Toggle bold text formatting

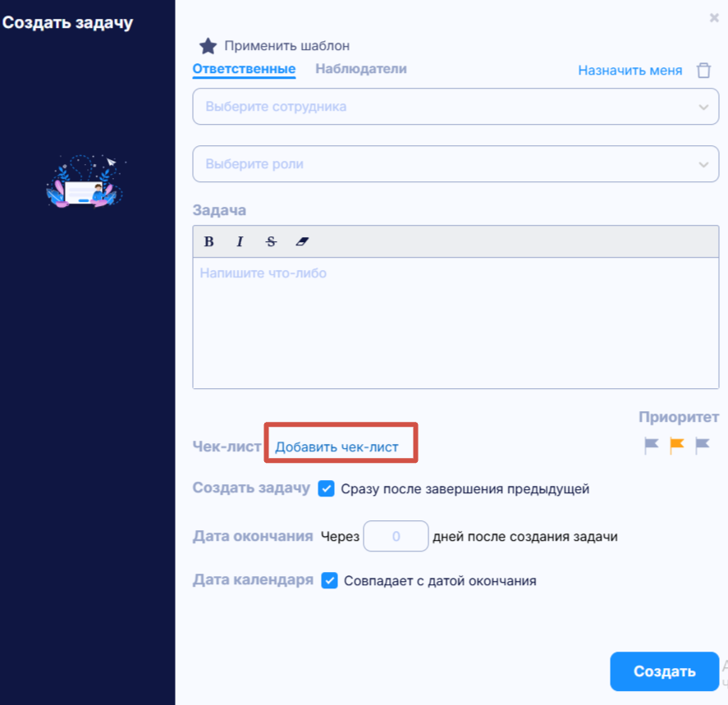[x=209, y=241]
